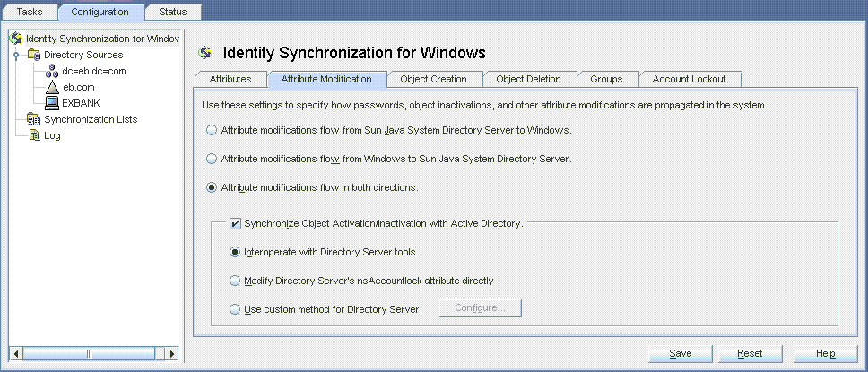Image resolution: width=868 pixels, height=372 pixels.
Task: Switch to the Groups tab
Action: point(607,79)
